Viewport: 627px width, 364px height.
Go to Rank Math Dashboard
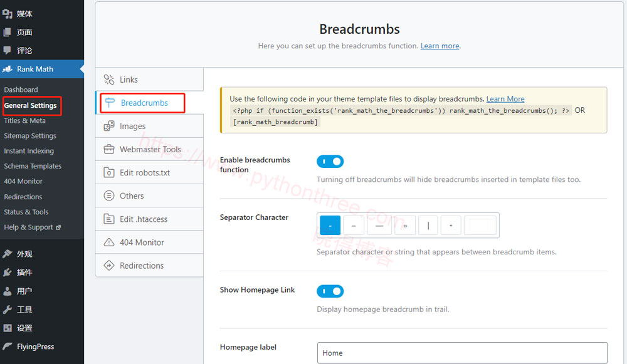[21, 90]
